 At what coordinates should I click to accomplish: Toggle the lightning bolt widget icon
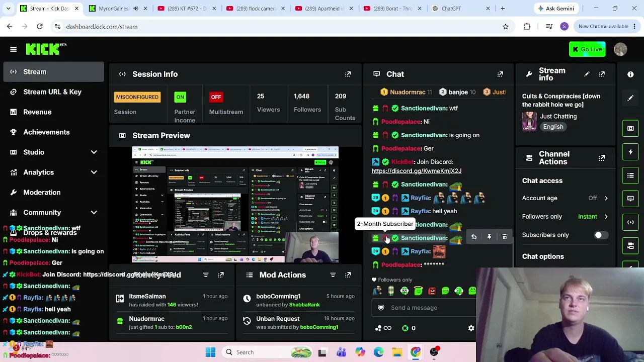click(630, 152)
